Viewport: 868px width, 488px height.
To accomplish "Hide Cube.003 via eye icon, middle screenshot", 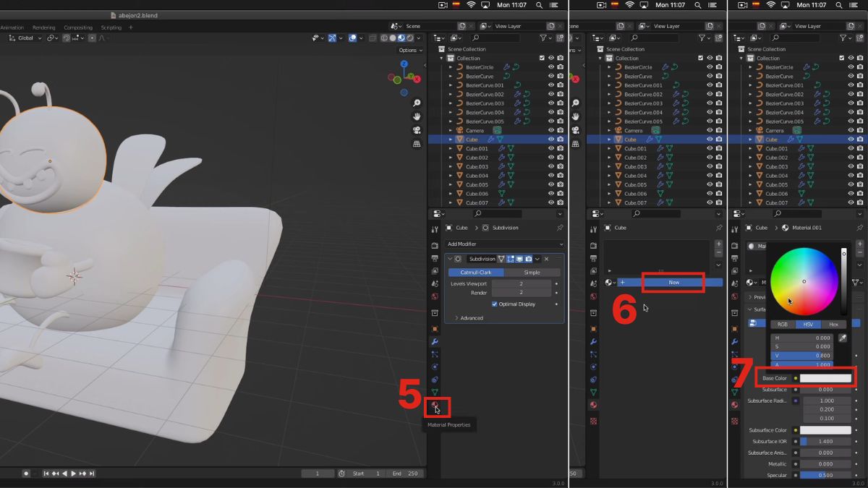I will [x=710, y=166].
